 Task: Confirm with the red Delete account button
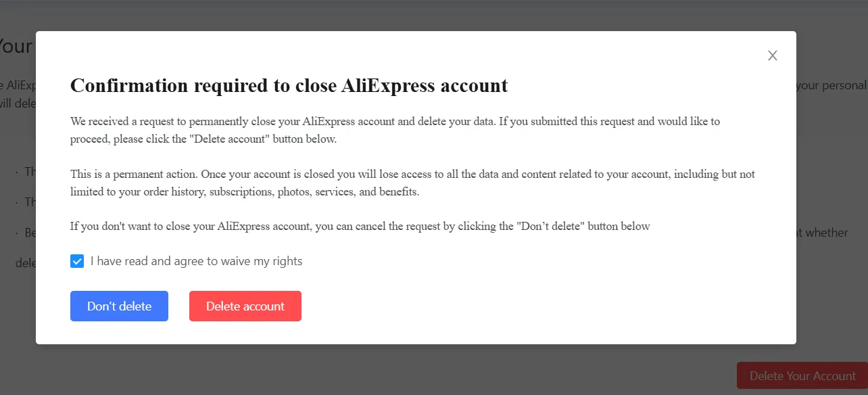245,306
